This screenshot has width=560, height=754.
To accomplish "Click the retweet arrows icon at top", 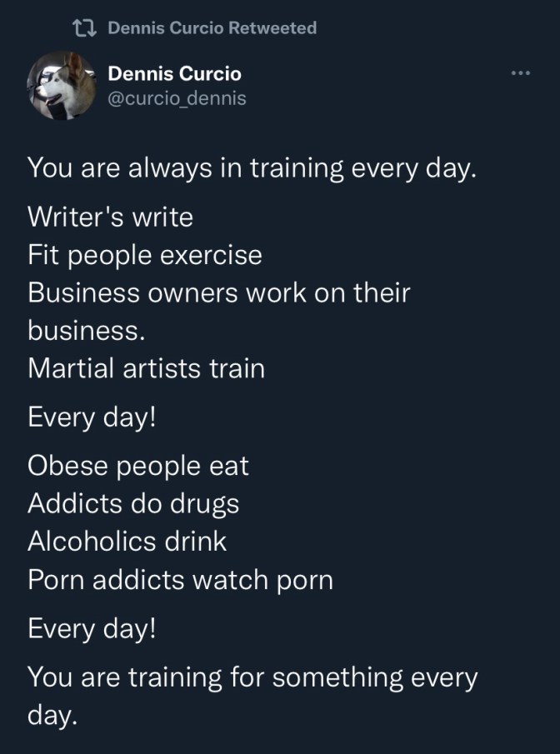I will click(x=83, y=28).
